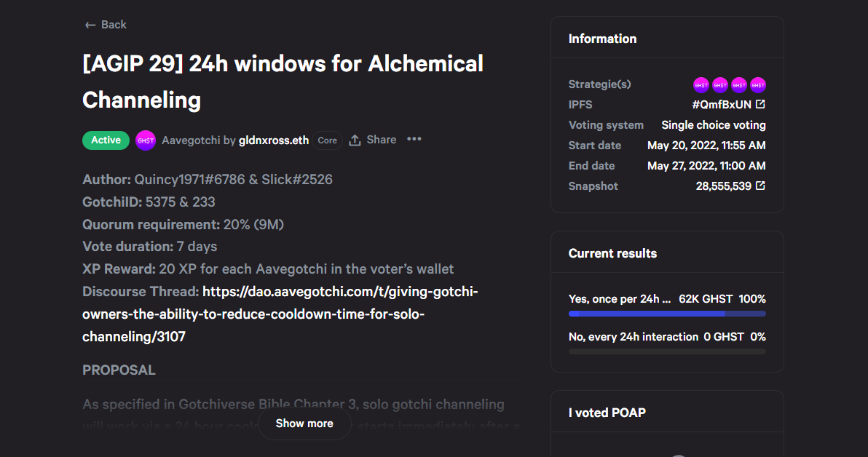Open IPFS external link icon
The width and height of the screenshot is (868, 457).
click(x=761, y=104)
